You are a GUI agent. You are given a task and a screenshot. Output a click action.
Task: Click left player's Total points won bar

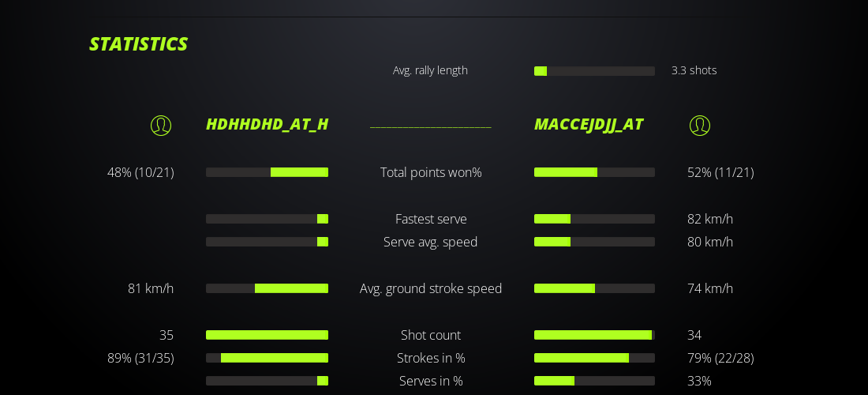[x=267, y=172]
